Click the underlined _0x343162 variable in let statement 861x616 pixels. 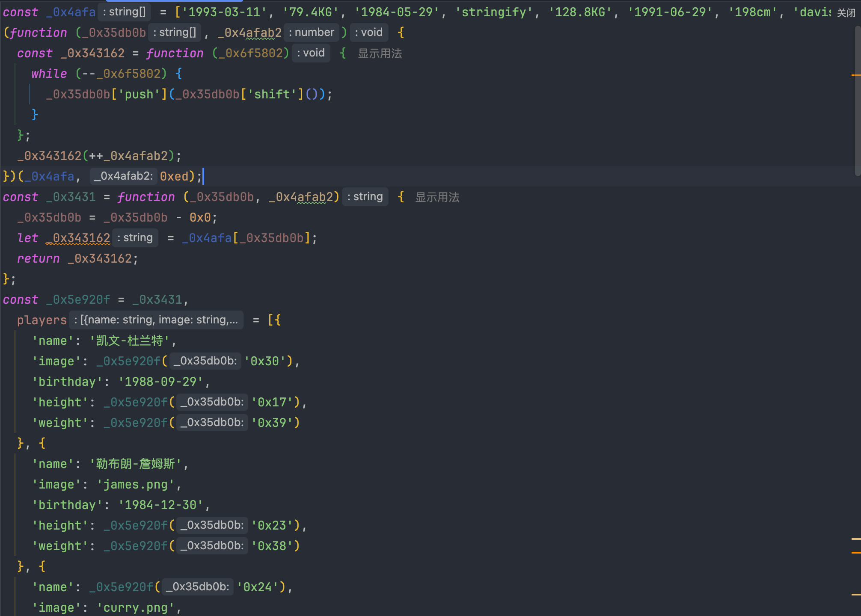tap(78, 238)
